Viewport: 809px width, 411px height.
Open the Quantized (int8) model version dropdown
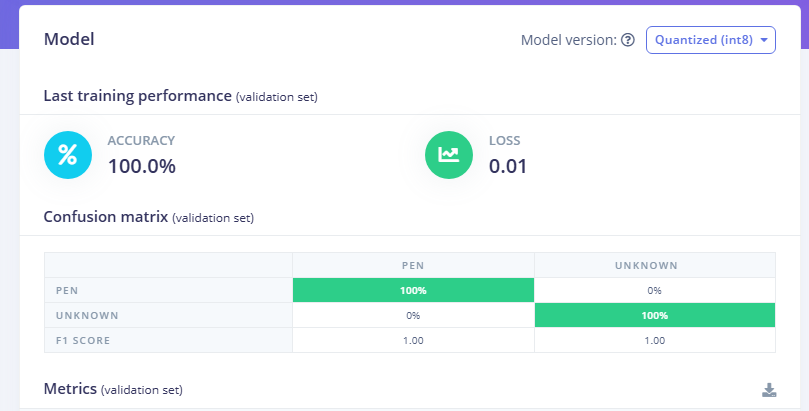(x=710, y=40)
